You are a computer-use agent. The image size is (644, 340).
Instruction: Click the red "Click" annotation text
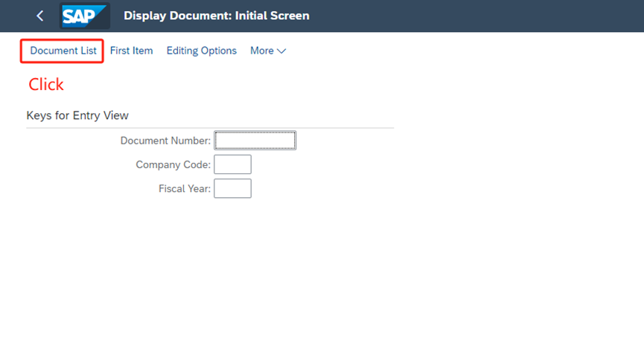point(46,85)
